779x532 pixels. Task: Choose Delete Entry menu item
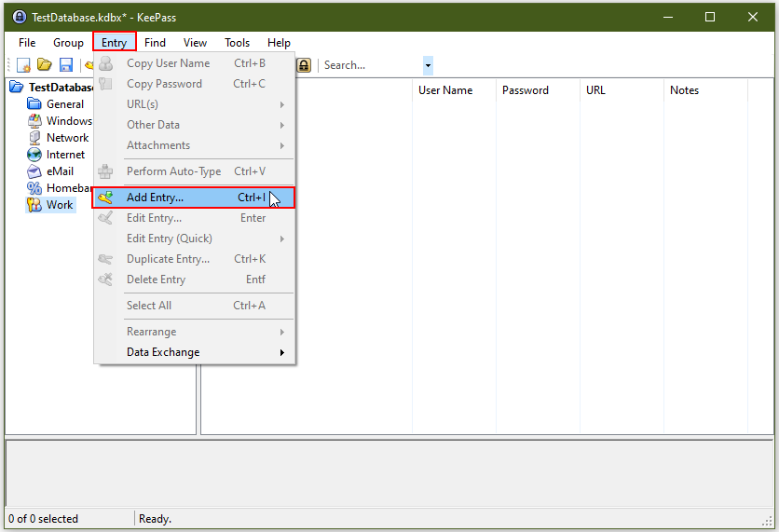click(x=194, y=280)
